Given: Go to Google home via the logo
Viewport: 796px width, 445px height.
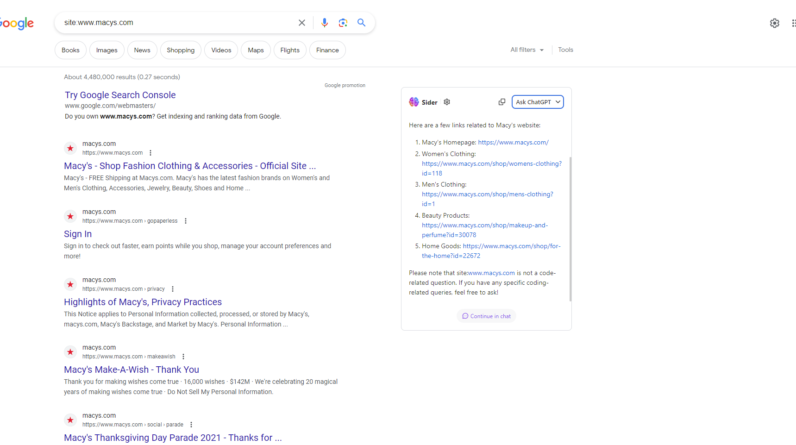Looking at the screenshot, I should click(x=17, y=23).
